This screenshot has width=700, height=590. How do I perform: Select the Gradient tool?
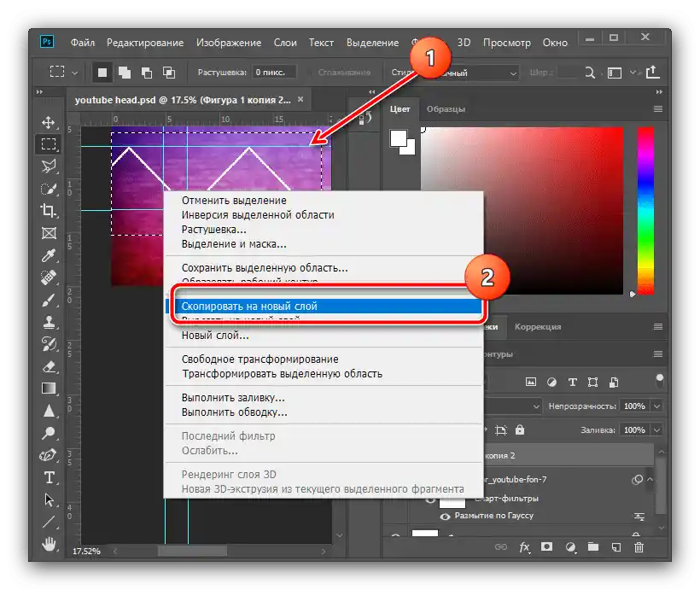click(49, 388)
